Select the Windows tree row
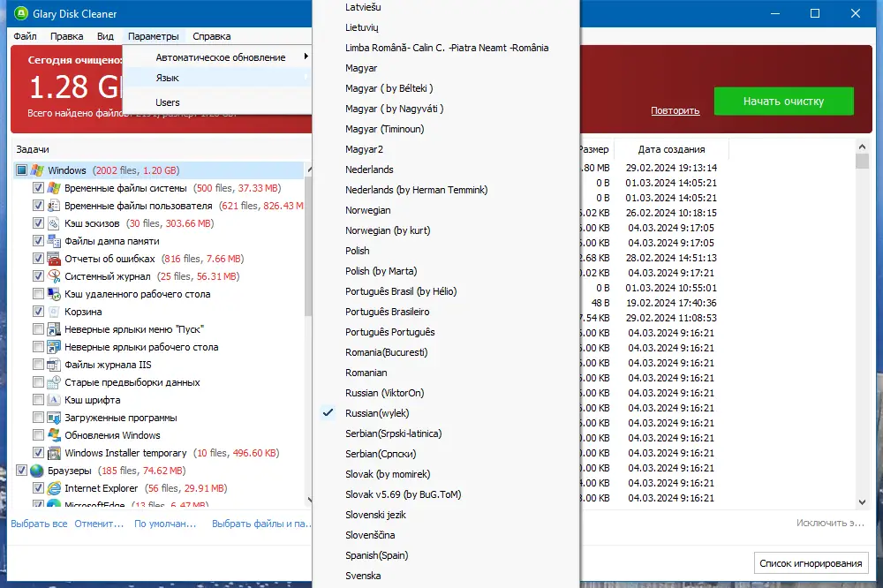This screenshot has height=588, width=883. click(x=159, y=170)
